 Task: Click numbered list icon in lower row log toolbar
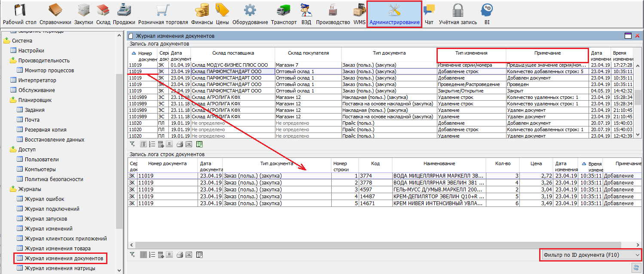coord(152,255)
